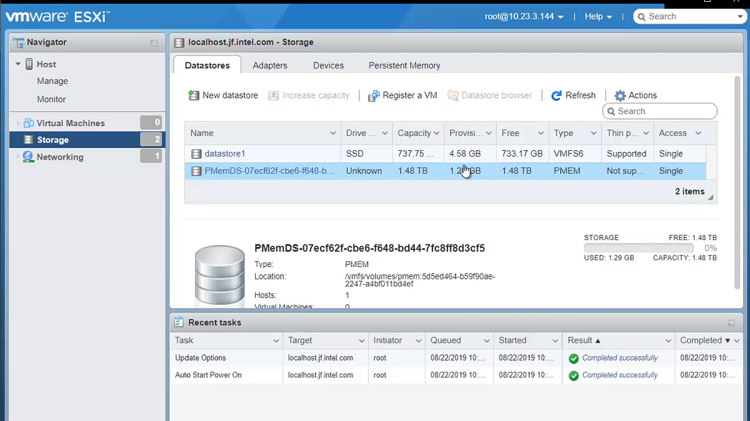Click the Datastore browser icon

(452, 96)
